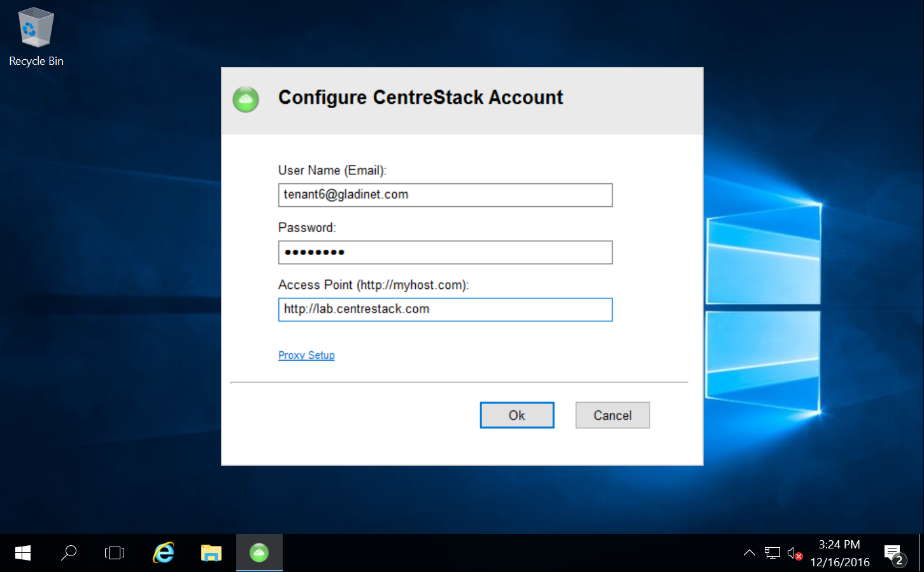Click the 'Access Point (http://myhost.com):' label
924x572 pixels.
[373, 285]
